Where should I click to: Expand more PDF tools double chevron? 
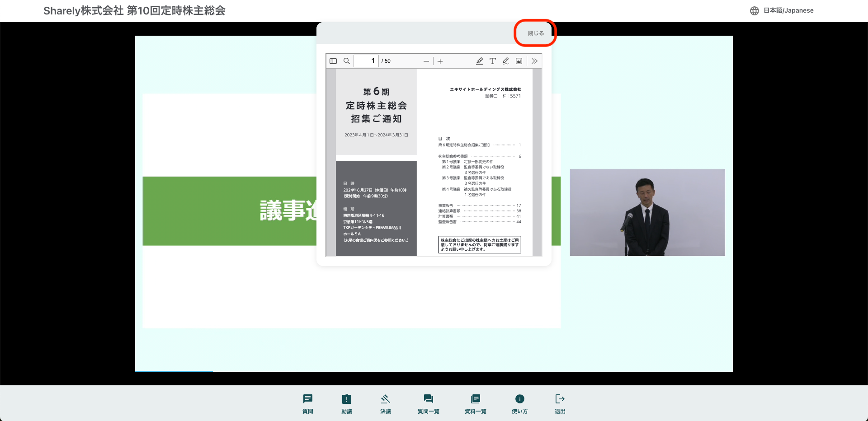(x=535, y=61)
